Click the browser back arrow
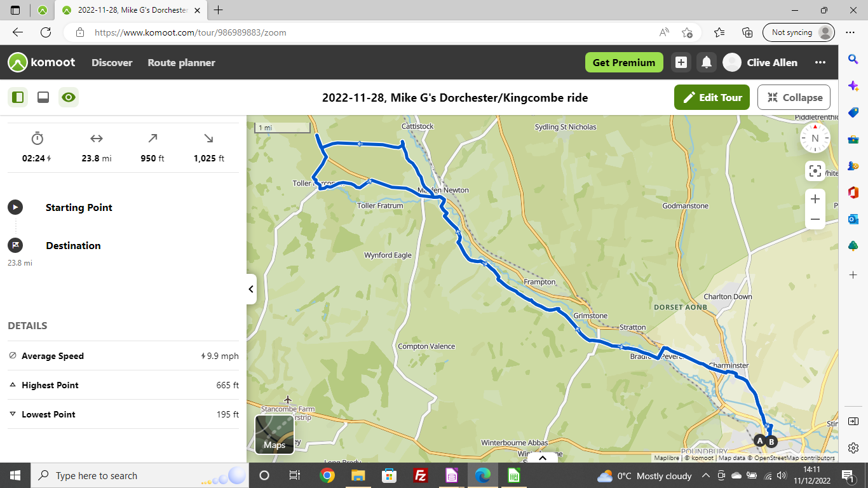The image size is (868, 488). click(x=18, y=32)
